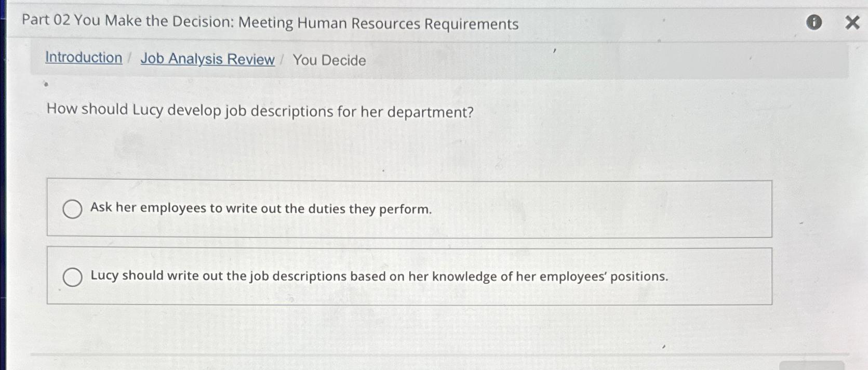Select the radio button for Lucy writing descriptions
Viewport: 868px width, 370px height.
click(x=73, y=276)
